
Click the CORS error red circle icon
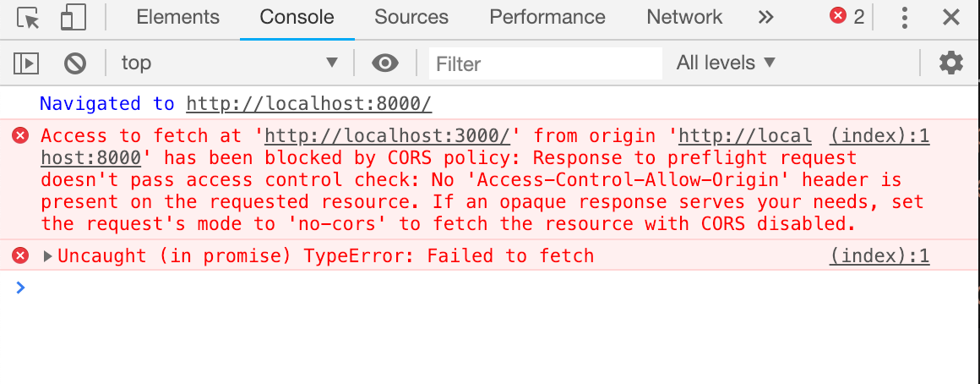(x=21, y=135)
